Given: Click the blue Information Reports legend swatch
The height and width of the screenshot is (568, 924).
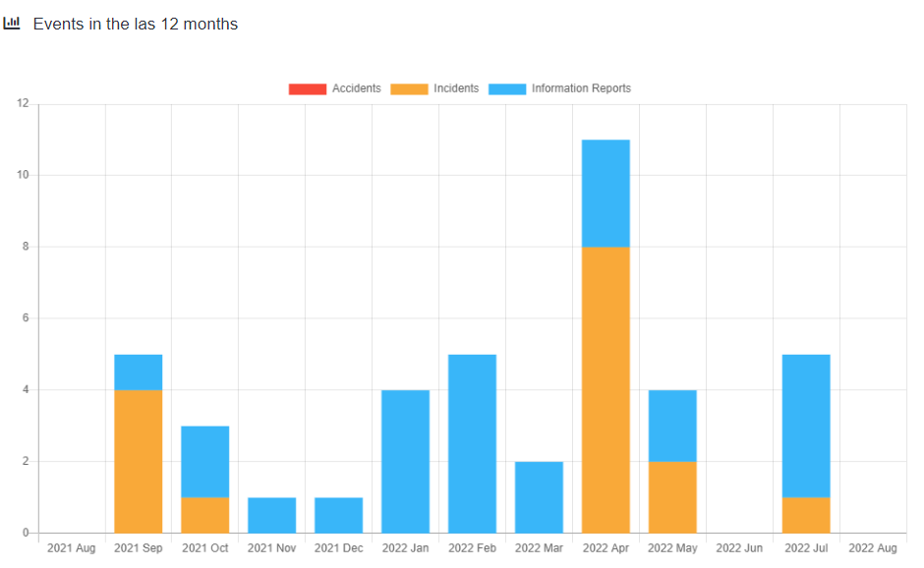Looking at the screenshot, I should [x=507, y=89].
